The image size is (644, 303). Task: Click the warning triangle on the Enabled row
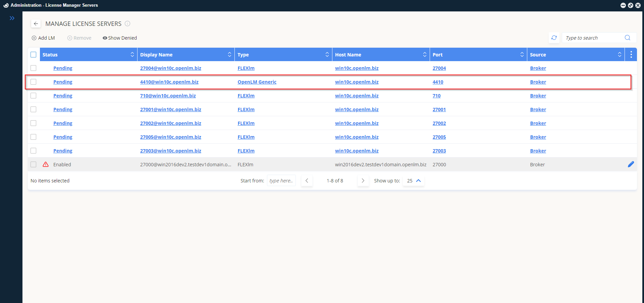coord(45,164)
